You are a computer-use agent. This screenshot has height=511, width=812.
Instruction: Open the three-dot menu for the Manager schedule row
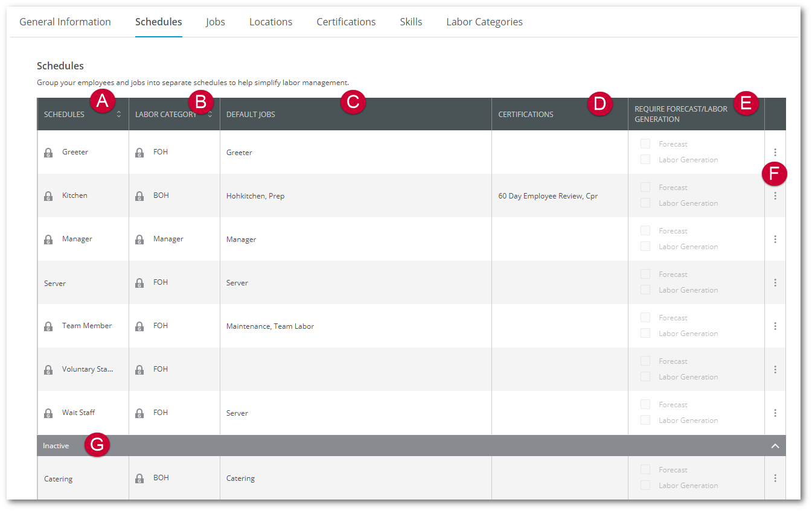pyautogui.click(x=775, y=239)
